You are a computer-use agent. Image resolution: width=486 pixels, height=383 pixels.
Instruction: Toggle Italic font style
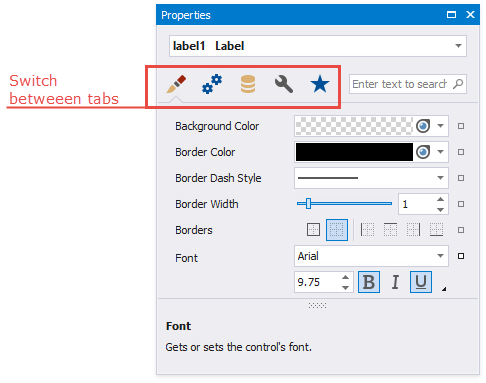[395, 282]
